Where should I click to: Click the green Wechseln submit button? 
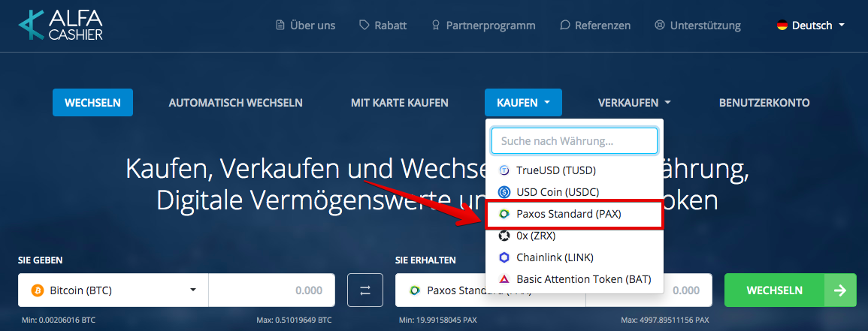pyautogui.click(x=791, y=290)
